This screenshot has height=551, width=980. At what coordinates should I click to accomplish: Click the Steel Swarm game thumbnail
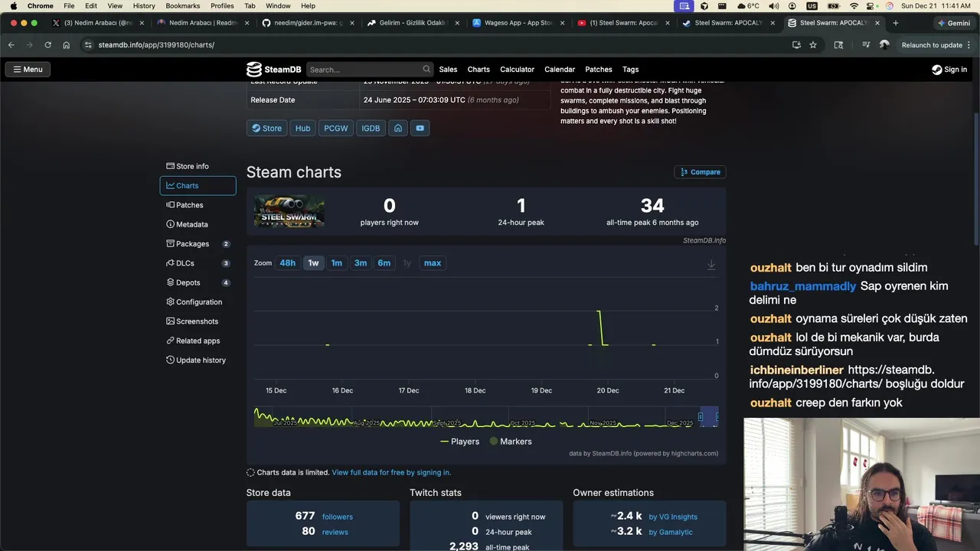click(289, 212)
